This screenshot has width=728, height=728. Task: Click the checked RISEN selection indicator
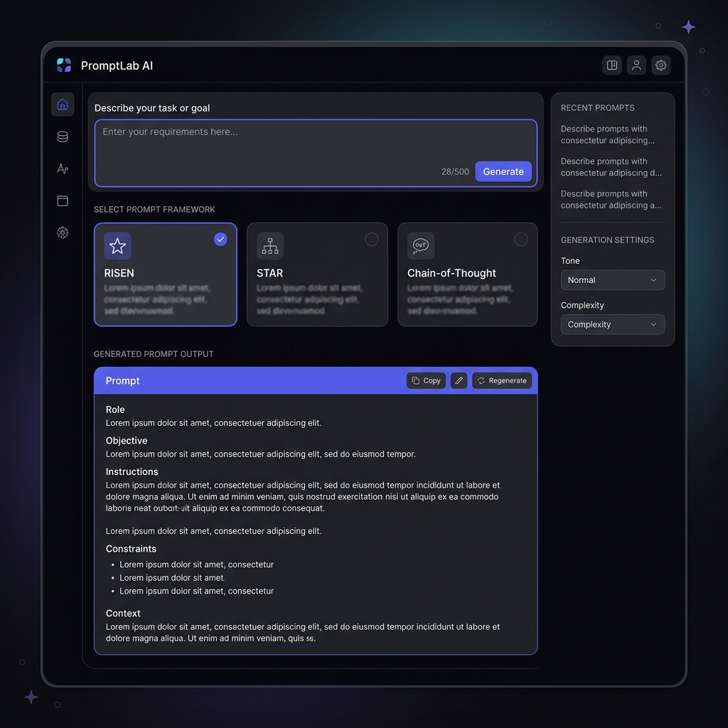click(220, 240)
